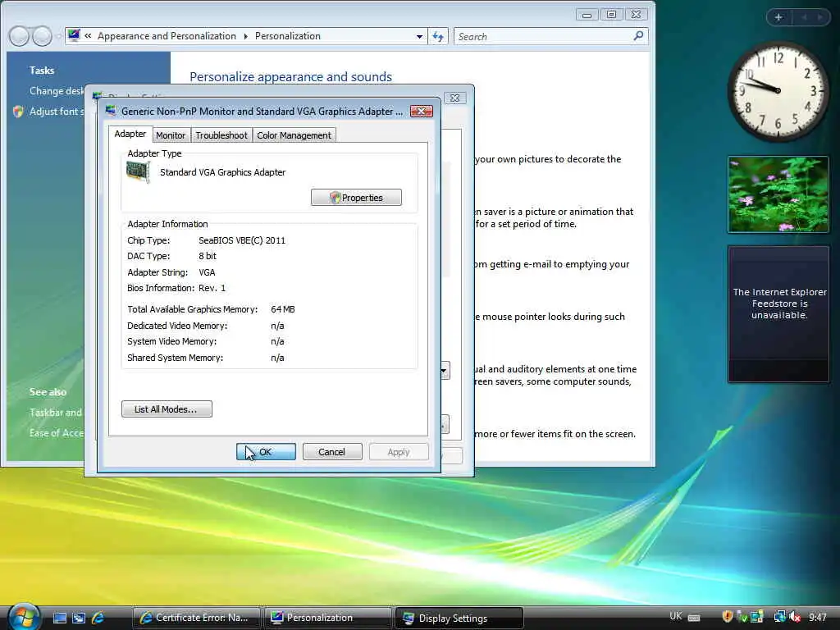This screenshot has width=840, height=630.
Task: Cancel the adapter dialog
Action: [x=332, y=452]
